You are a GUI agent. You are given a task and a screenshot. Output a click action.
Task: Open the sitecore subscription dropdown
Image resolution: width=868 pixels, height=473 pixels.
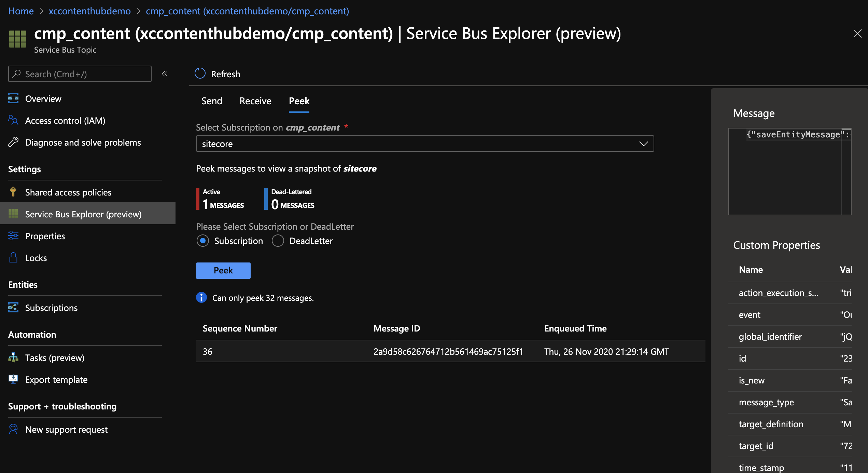(425, 144)
